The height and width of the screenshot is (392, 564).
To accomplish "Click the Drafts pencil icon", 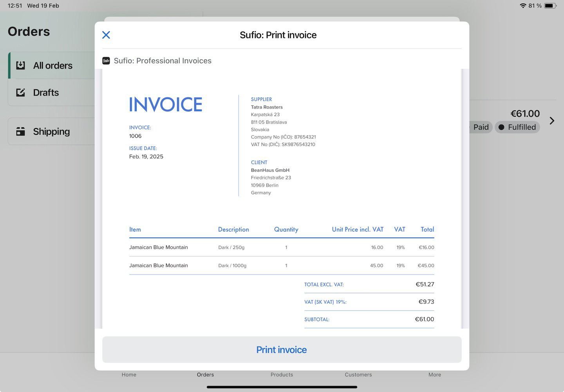I will (21, 92).
